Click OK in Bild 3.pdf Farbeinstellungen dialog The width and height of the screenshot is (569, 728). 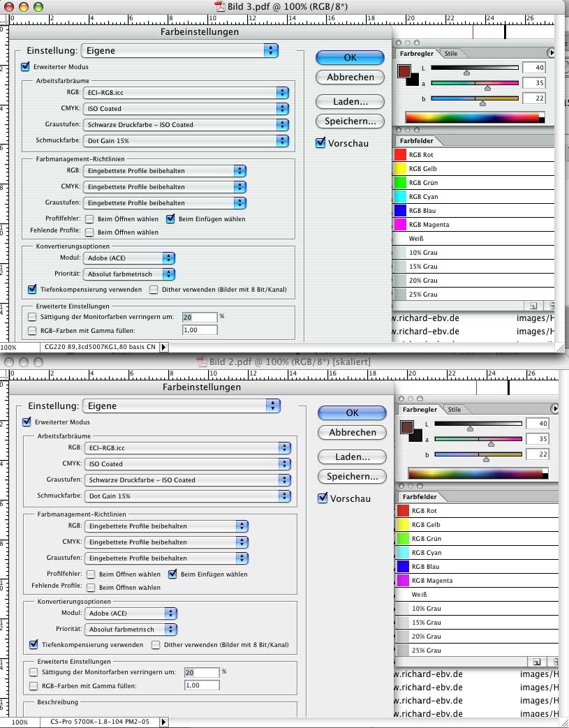(x=350, y=57)
